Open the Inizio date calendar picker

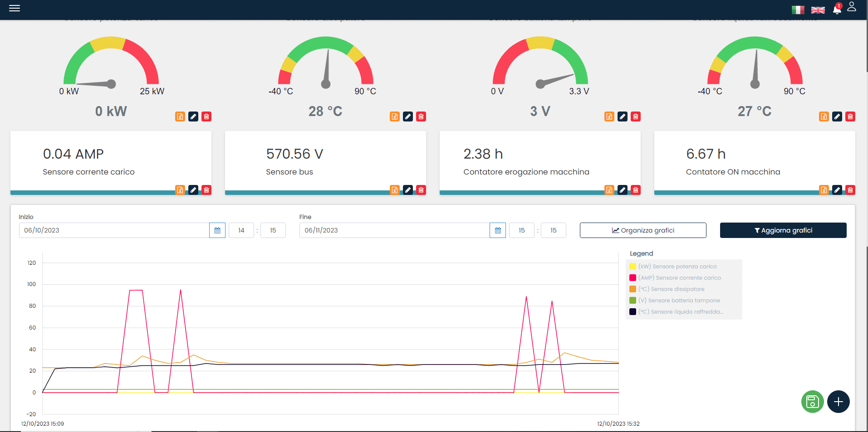tap(217, 230)
